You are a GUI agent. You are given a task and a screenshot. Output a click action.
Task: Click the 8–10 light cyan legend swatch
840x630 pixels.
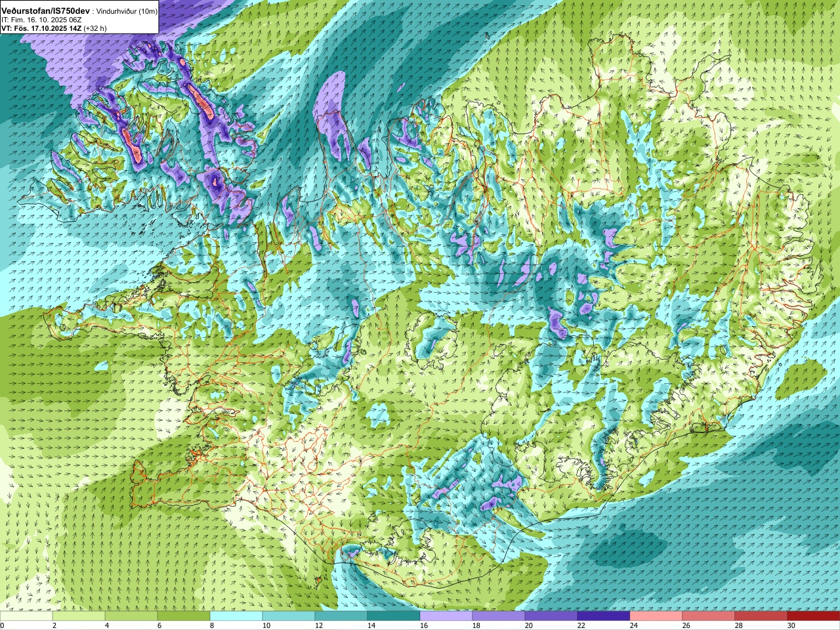[236, 616]
